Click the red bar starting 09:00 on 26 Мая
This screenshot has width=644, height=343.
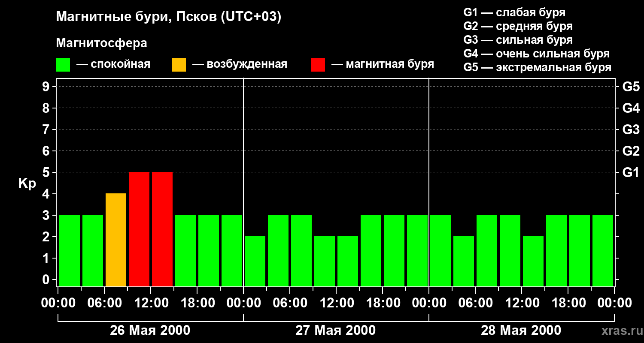point(139,229)
